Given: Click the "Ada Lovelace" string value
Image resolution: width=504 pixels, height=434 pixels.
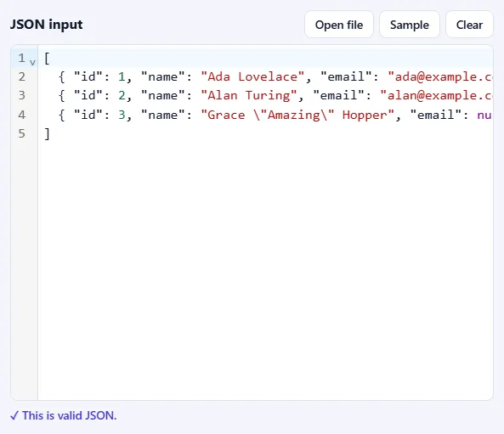Looking at the screenshot, I should pos(252,76).
